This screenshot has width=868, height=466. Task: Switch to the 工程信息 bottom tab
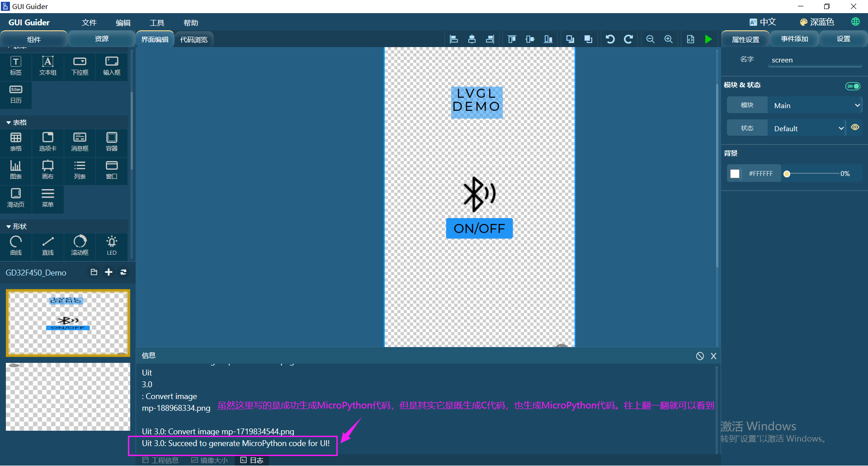(160, 460)
